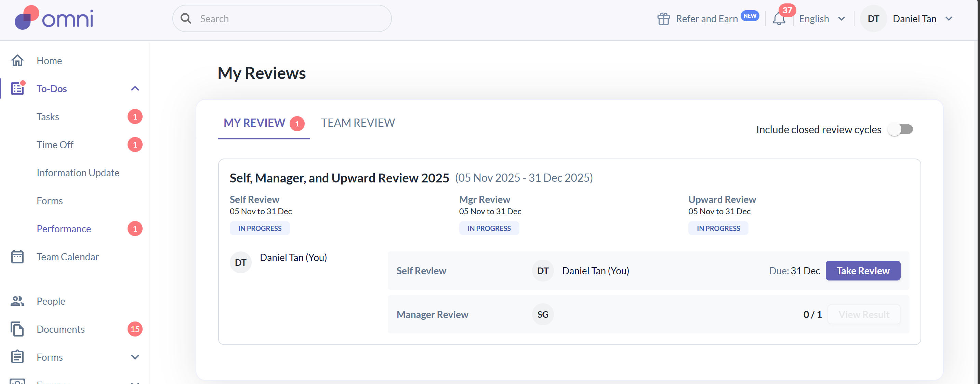Select the MY REVIEW tab
The image size is (980, 384).
254,123
